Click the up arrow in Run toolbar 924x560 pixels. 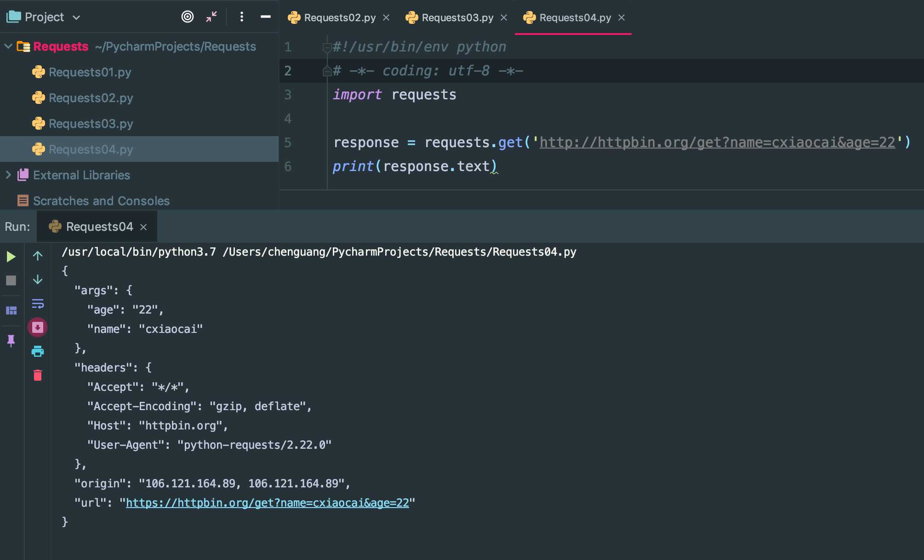pos(38,256)
